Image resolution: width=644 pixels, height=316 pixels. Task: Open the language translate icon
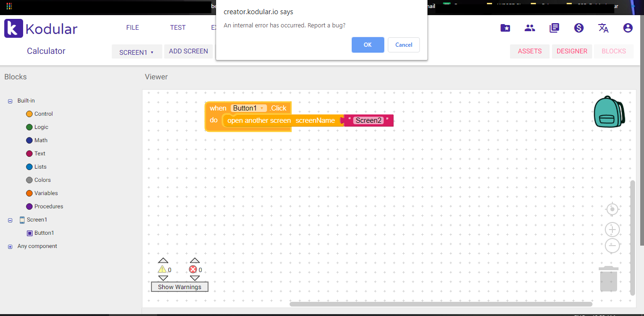point(603,28)
